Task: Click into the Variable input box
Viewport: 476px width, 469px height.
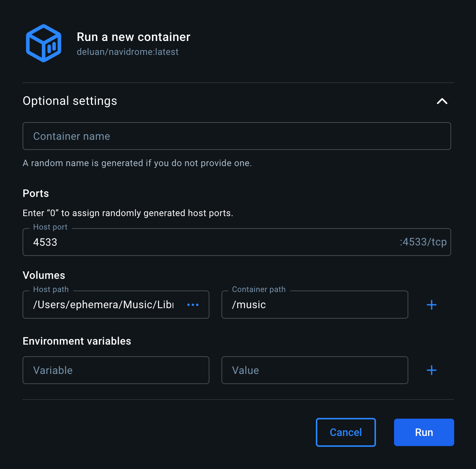Action: (116, 370)
